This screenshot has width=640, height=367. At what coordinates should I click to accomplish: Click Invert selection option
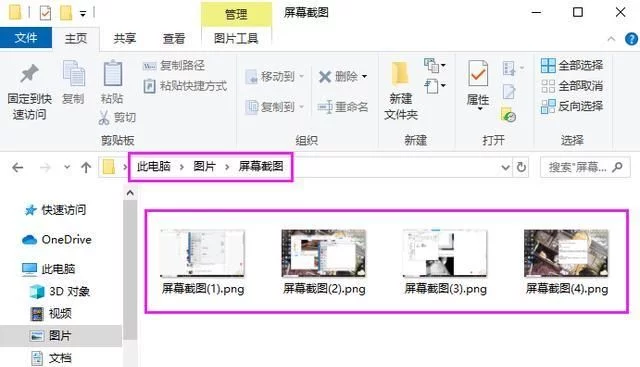coord(572,106)
